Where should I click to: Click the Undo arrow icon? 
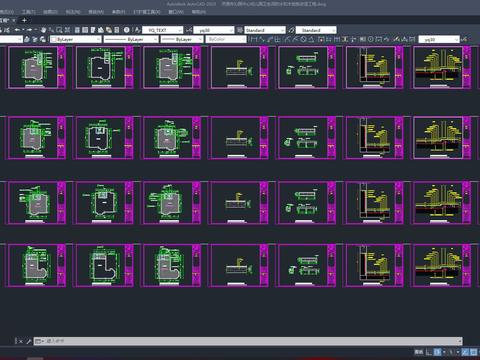tap(17, 30)
